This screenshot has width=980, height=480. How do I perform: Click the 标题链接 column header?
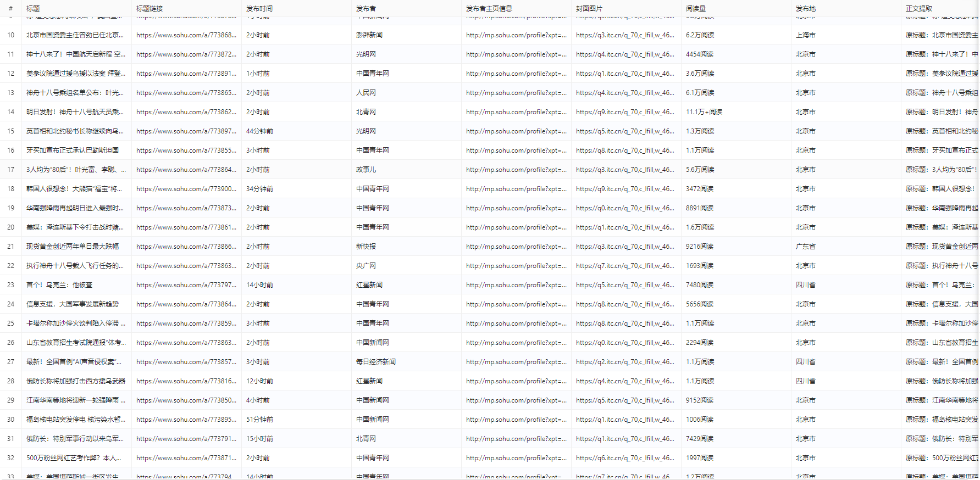(150, 8)
